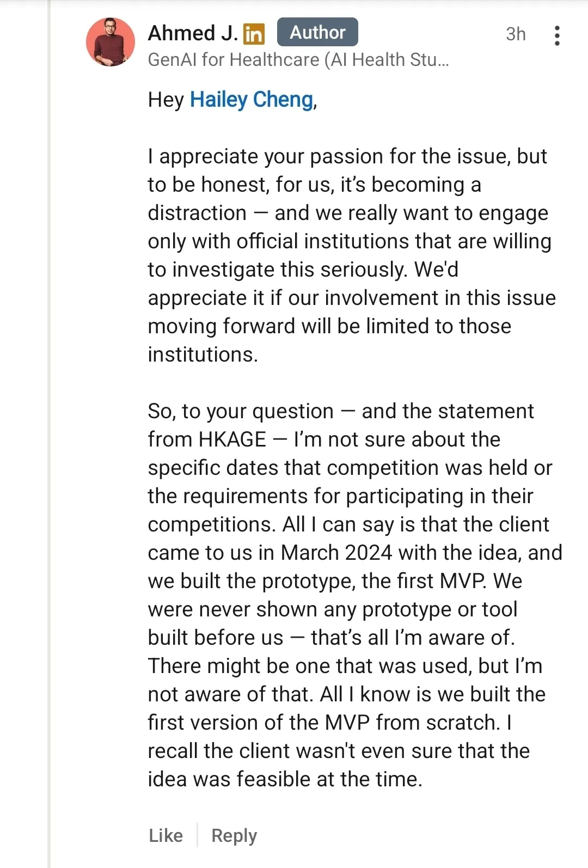The height and width of the screenshot is (868, 588).
Task: Click the word "Hey" in the greeting
Action: tap(166, 100)
